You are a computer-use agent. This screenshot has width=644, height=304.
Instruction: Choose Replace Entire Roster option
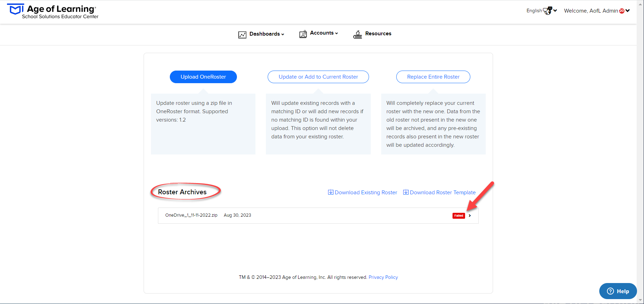pos(433,77)
